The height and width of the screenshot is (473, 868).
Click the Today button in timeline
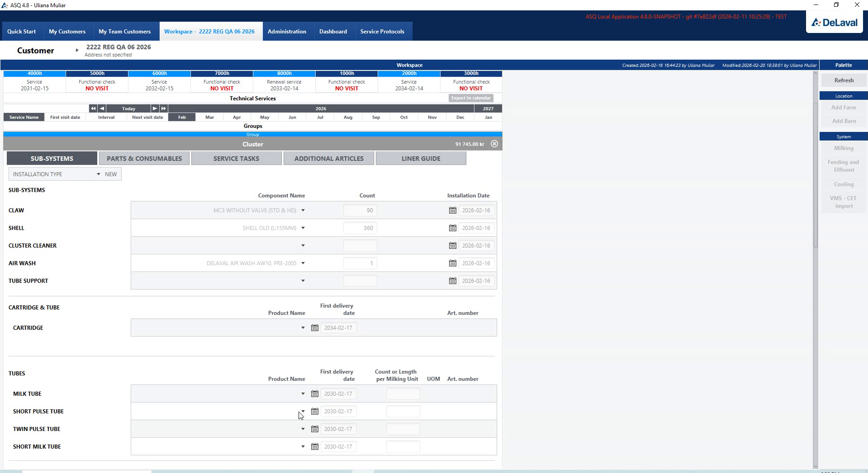(129, 109)
